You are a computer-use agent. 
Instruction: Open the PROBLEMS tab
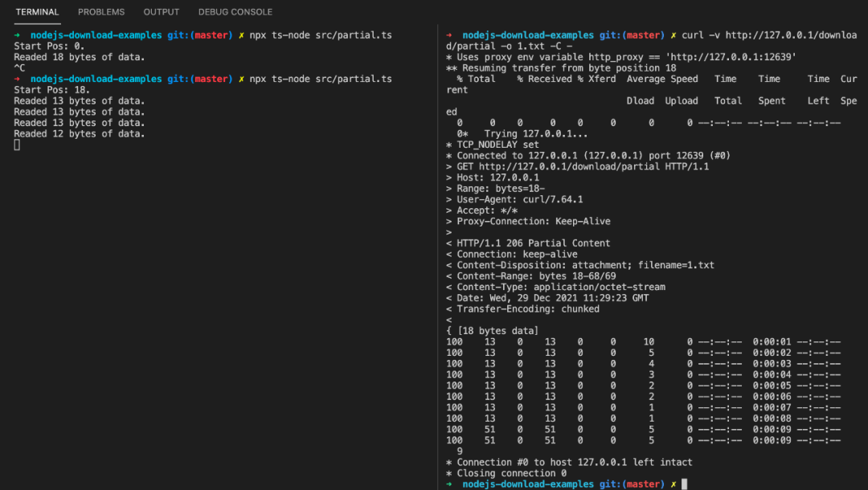pyautogui.click(x=101, y=12)
